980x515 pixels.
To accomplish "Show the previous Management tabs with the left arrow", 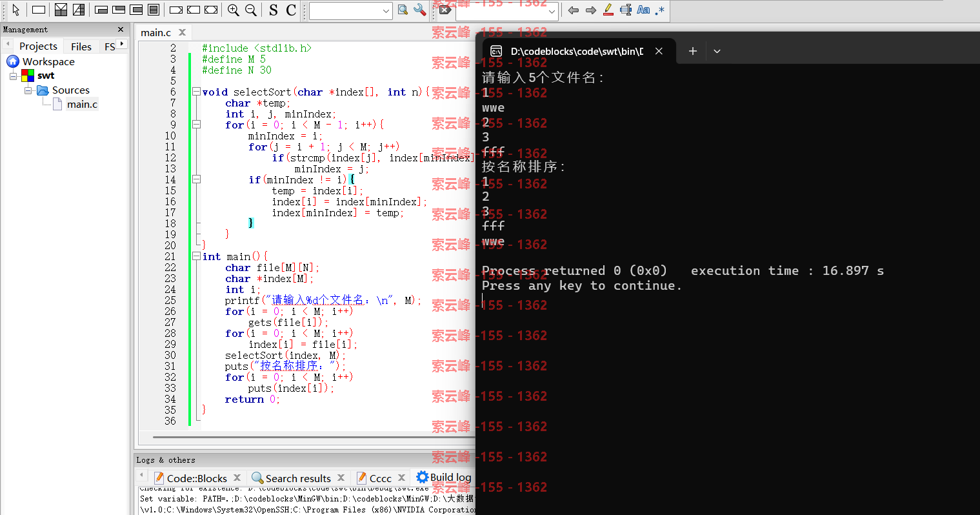I will [x=7, y=44].
